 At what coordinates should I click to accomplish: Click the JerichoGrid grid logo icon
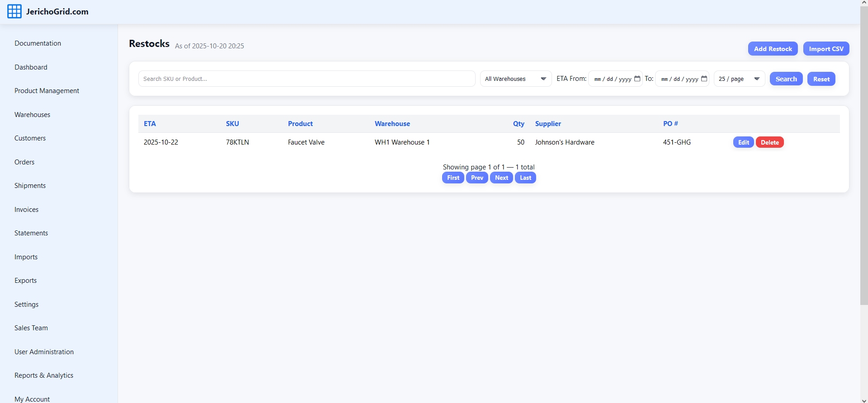(14, 12)
